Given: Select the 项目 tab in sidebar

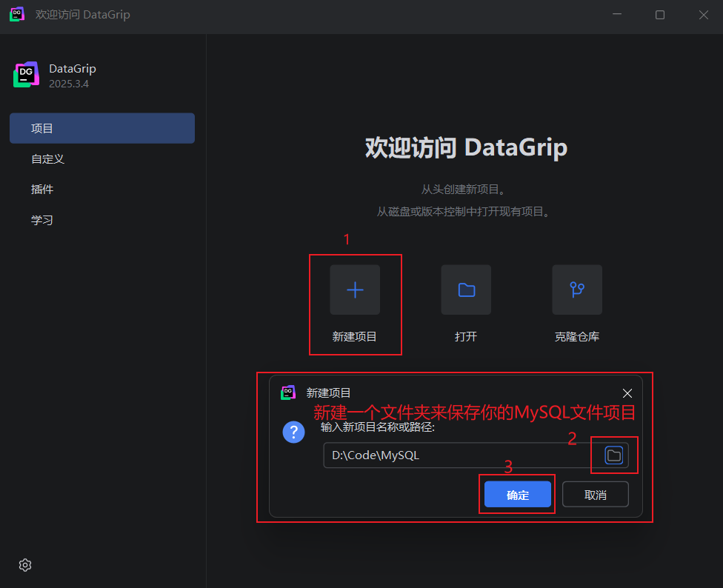Looking at the screenshot, I should click(x=102, y=128).
